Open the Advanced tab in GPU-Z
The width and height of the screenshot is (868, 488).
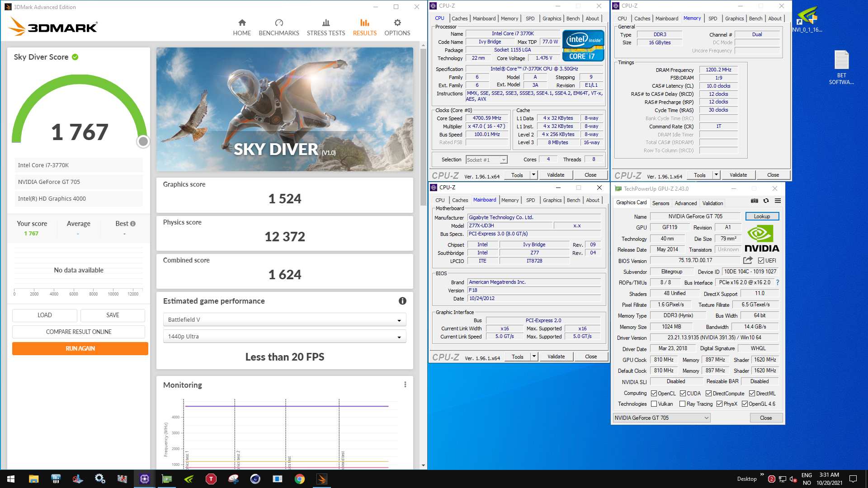[x=685, y=203]
